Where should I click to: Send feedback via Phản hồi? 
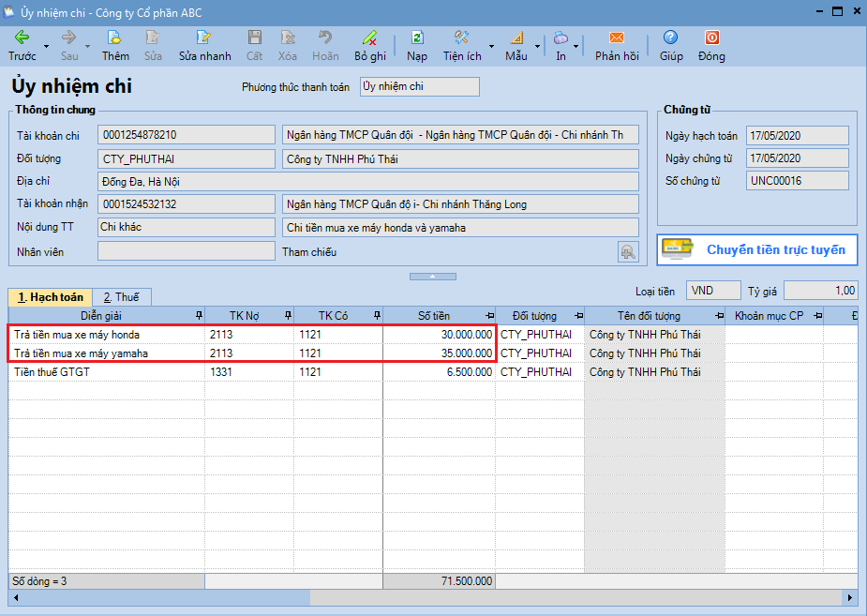[617, 45]
